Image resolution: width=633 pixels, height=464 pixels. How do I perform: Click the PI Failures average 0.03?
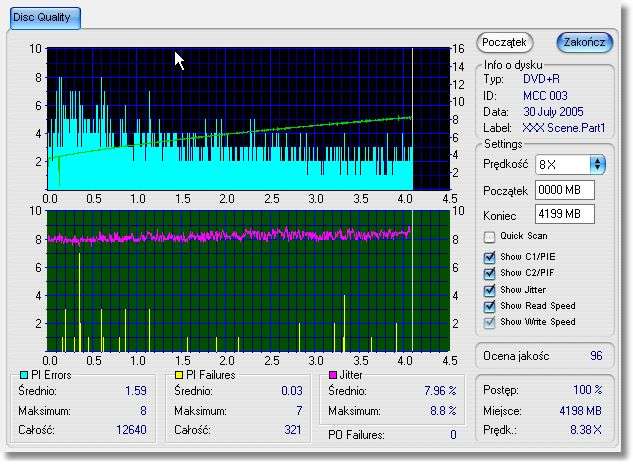point(292,391)
